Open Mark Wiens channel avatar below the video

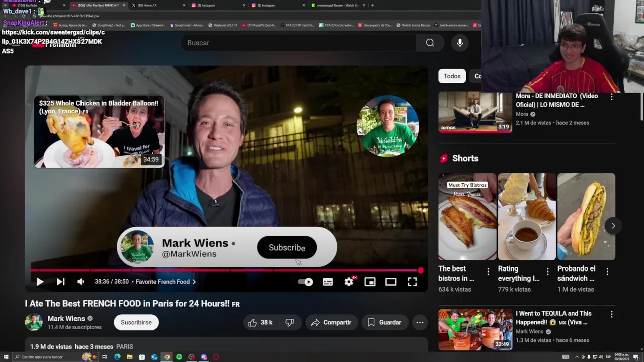(34, 322)
